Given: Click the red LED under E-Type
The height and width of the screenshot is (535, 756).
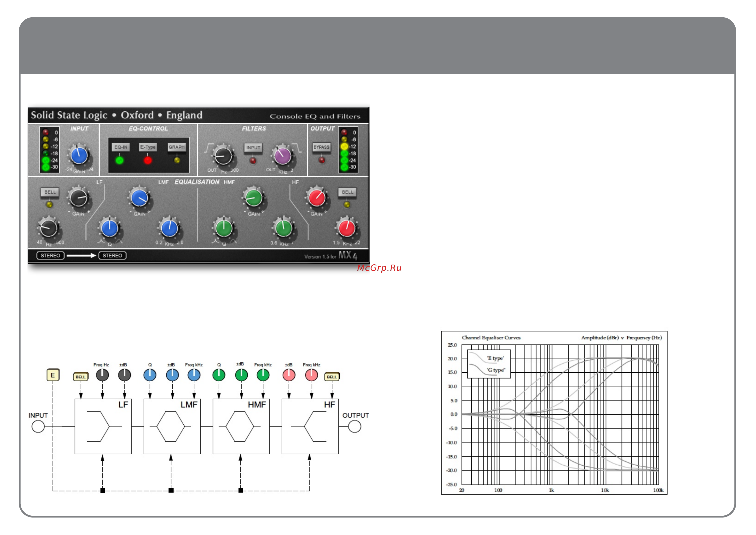Looking at the screenshot, I should pyautogui.click(x=148, y=160).
